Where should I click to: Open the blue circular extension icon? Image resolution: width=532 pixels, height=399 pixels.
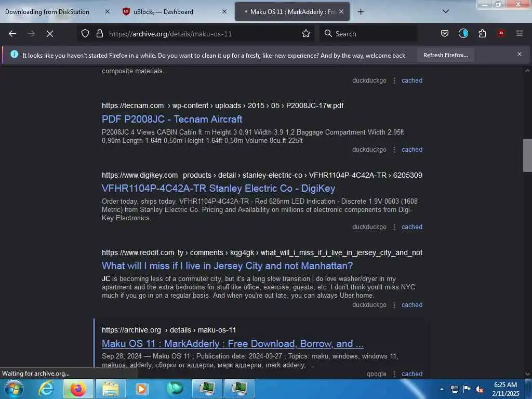(463, 33)
